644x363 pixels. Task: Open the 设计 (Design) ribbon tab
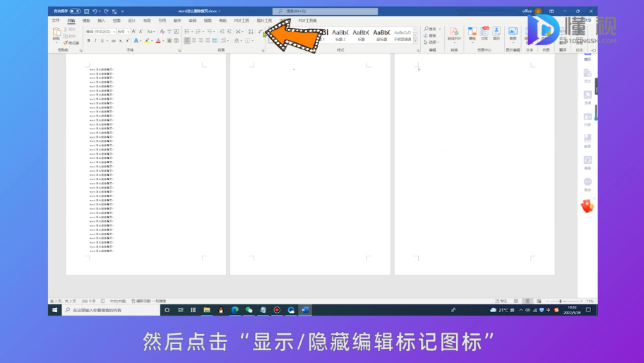coord(132,20)
